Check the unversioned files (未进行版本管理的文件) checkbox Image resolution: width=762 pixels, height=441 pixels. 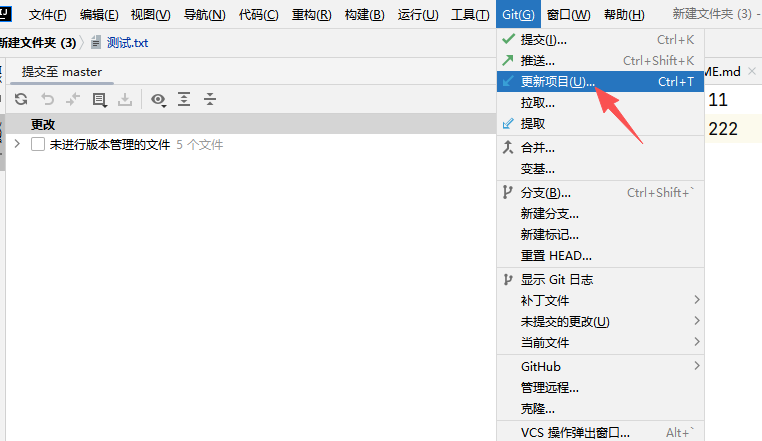(x=38, y=144)
